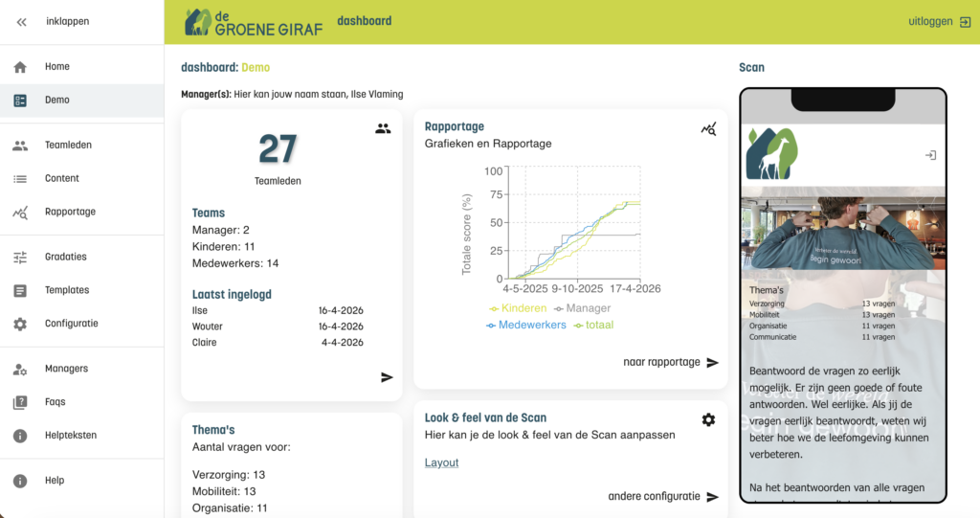Toggle Manager series in chart legend

coord(583,308)
